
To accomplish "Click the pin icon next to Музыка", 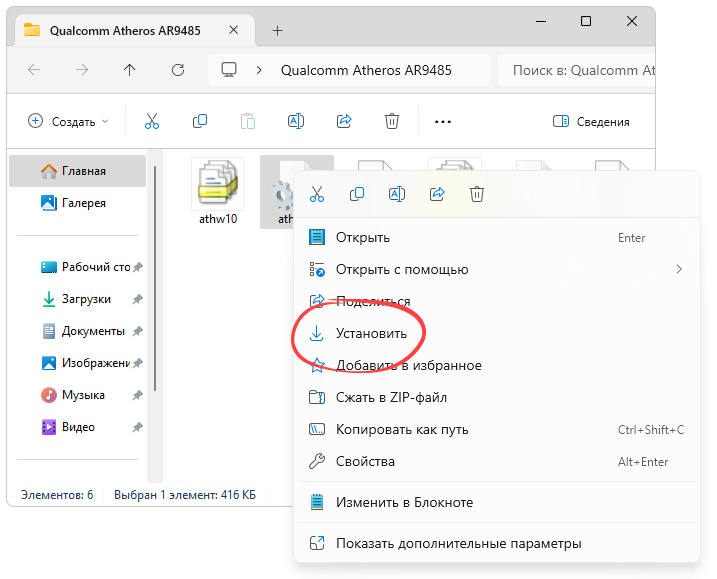I will pos(138,395).
